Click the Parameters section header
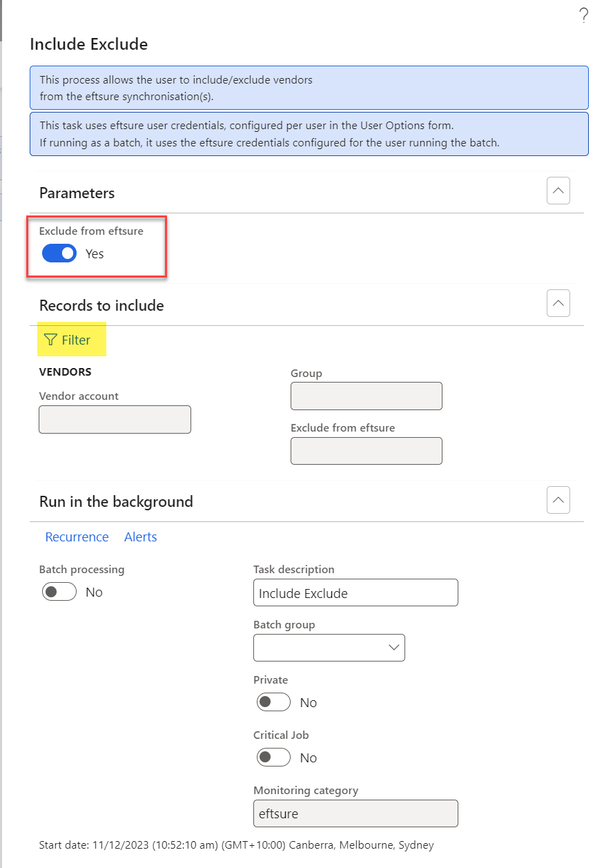Screen dimensions: 604x868 [x=77, y=193]
